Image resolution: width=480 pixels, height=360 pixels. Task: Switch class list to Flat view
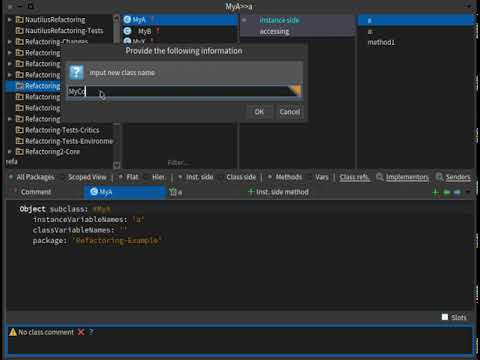(129, 177)
